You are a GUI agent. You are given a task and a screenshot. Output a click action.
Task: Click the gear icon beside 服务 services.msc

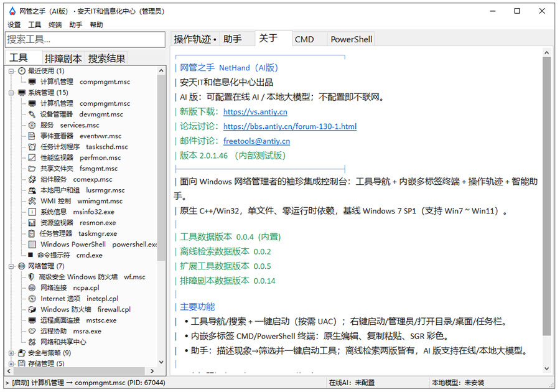pyautogui.click(x=32, y=125)
